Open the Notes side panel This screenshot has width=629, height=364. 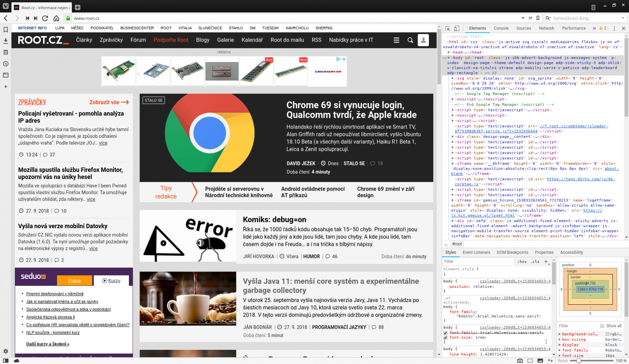pos(6,52)
